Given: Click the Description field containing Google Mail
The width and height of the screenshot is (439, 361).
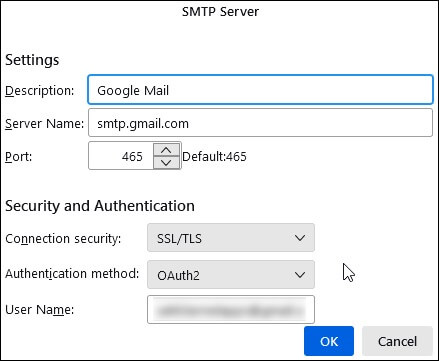Looking at the screenshot, I should 260,90.
